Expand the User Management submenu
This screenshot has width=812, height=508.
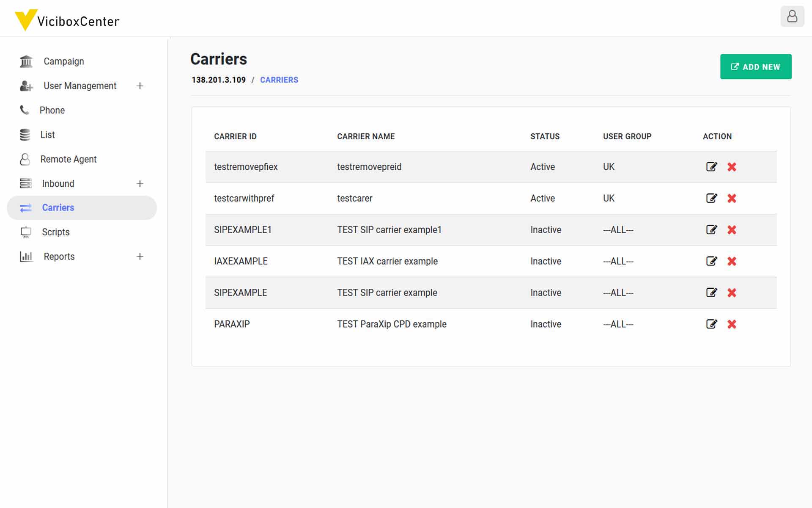(x=140, y=86)
